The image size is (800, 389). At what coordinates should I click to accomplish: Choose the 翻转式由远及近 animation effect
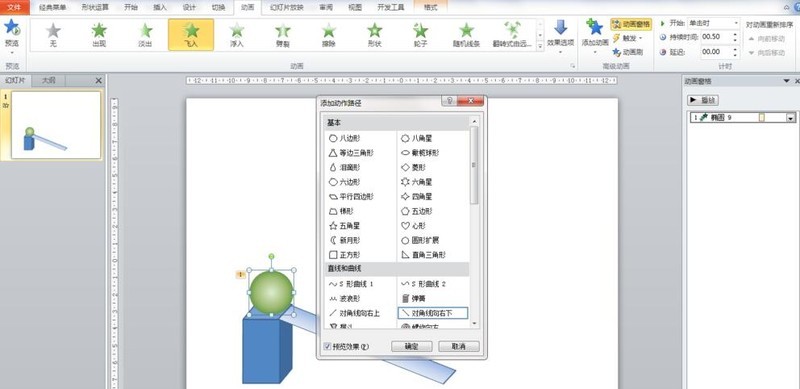[512, 35]
